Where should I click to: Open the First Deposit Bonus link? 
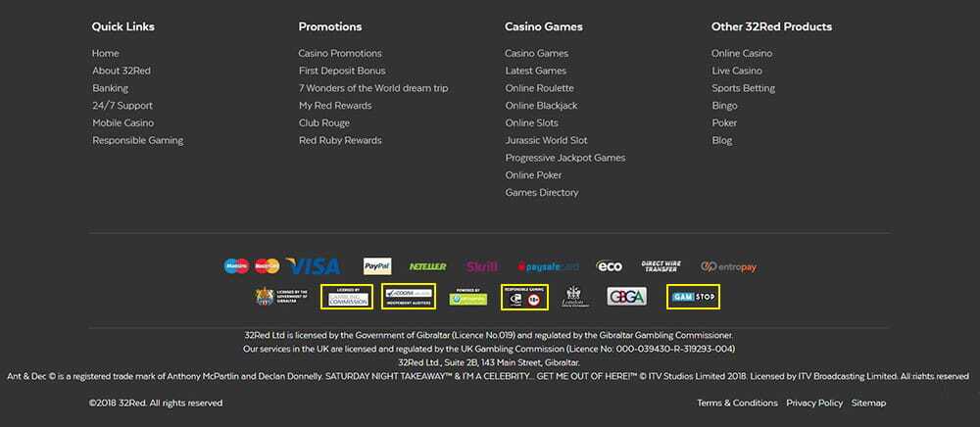(x=342, y=71)
